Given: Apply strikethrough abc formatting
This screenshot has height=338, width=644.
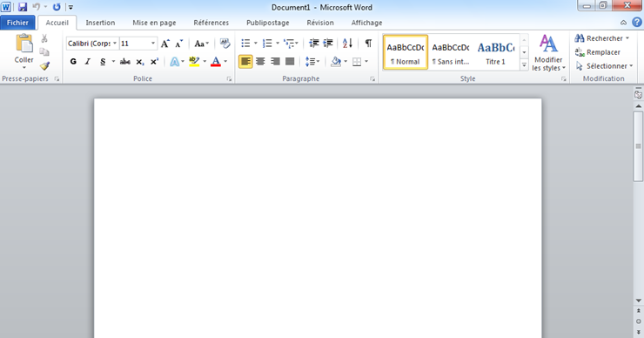Looking at the screenshot, I should (124, 62).
